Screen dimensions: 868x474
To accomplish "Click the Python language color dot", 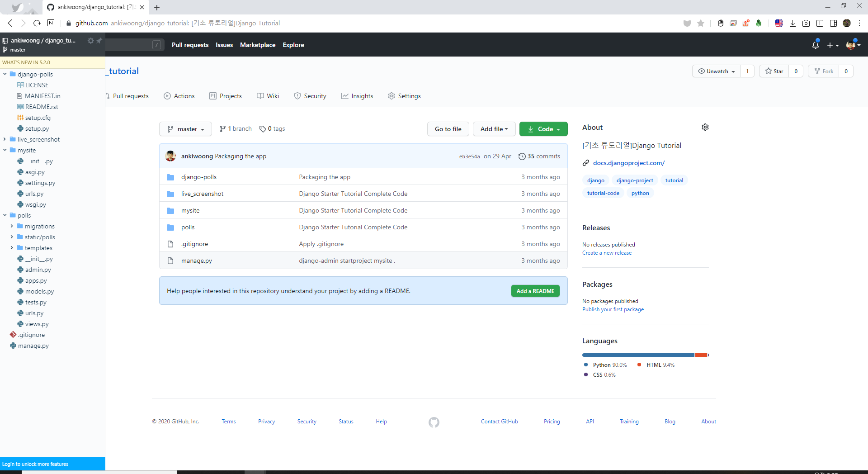I will coord(586,365).
